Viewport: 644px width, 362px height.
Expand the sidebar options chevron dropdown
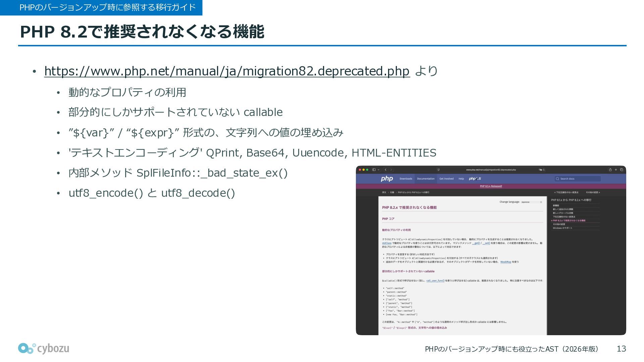pos(378,170)
